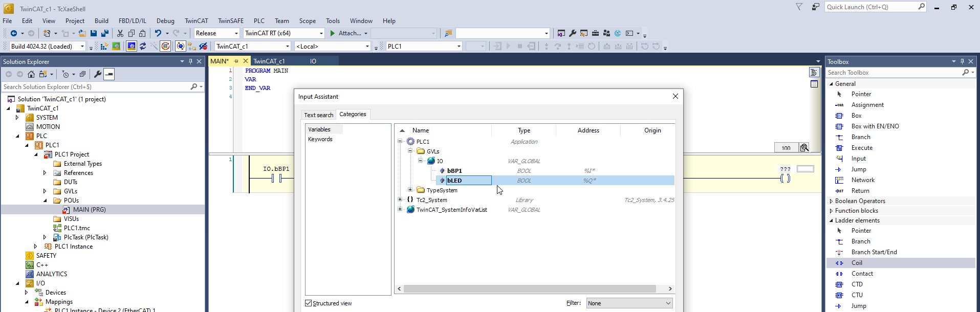Open the TwinCAT menu
This screenshot has width=980, height=312.
(x=196, y=21)
